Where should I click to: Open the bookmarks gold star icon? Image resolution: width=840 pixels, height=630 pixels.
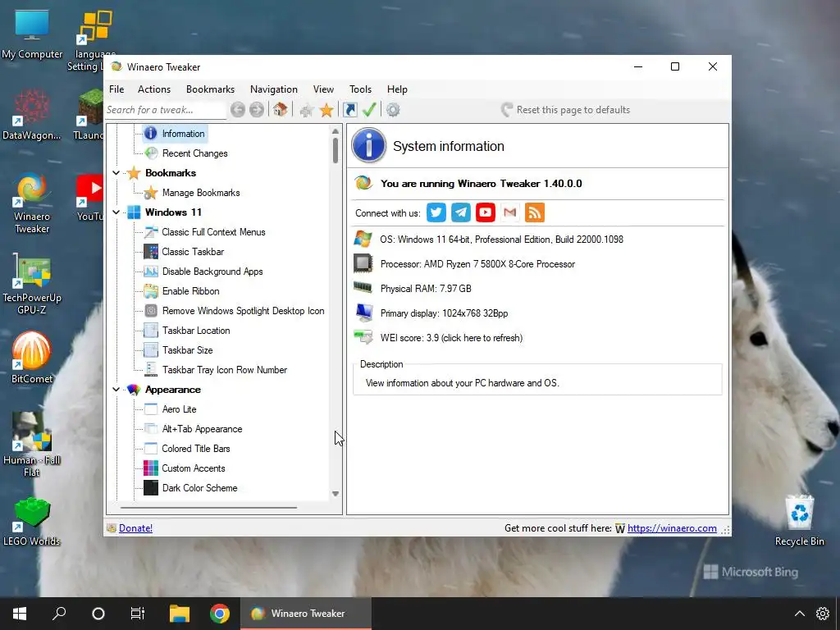click(x=326, y=110)
